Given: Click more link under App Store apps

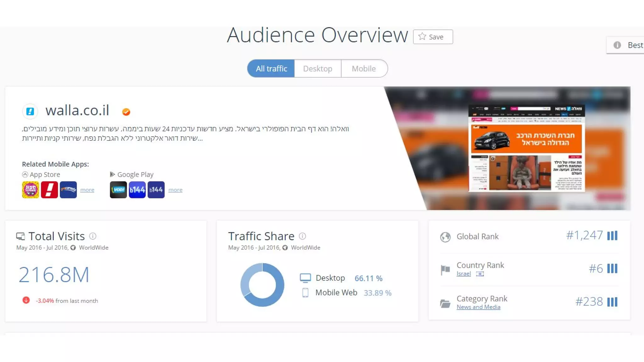Looking at the screenshot, I should click(x=87, y=190).
